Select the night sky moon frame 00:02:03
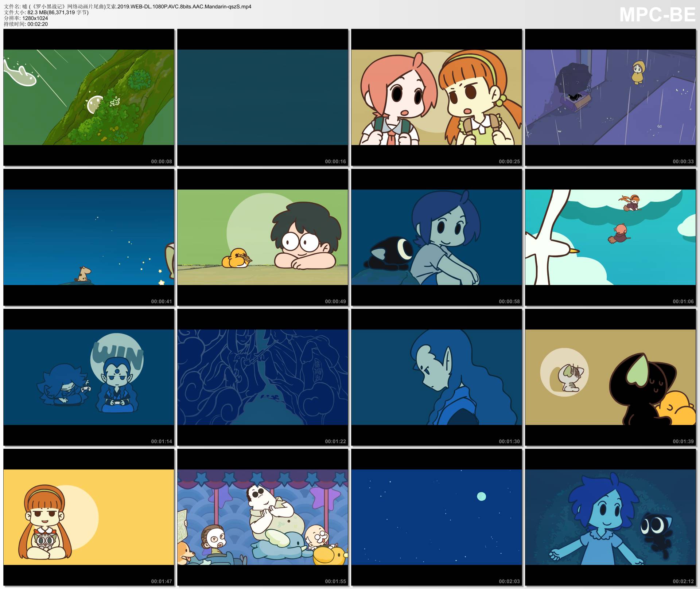Viewport: 700px width, 589px height. [x=437, y=517]
